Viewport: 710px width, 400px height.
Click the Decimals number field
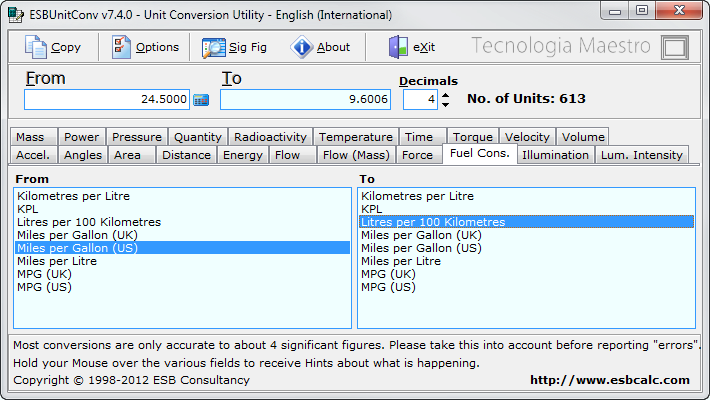click(421, 99)
